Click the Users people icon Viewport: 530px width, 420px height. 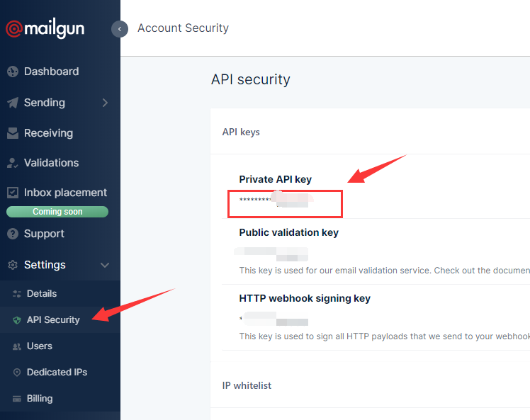pyautogui.click(x=17, y=346)
